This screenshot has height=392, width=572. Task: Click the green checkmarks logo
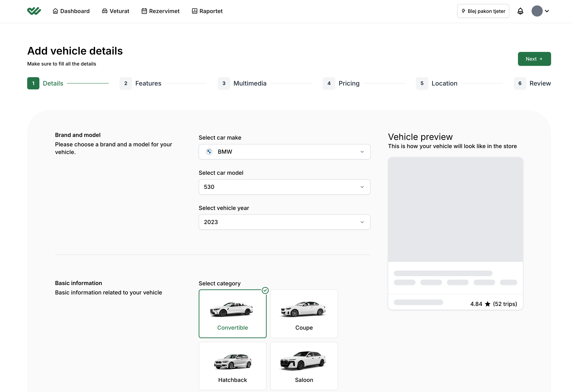coord(34,11)
